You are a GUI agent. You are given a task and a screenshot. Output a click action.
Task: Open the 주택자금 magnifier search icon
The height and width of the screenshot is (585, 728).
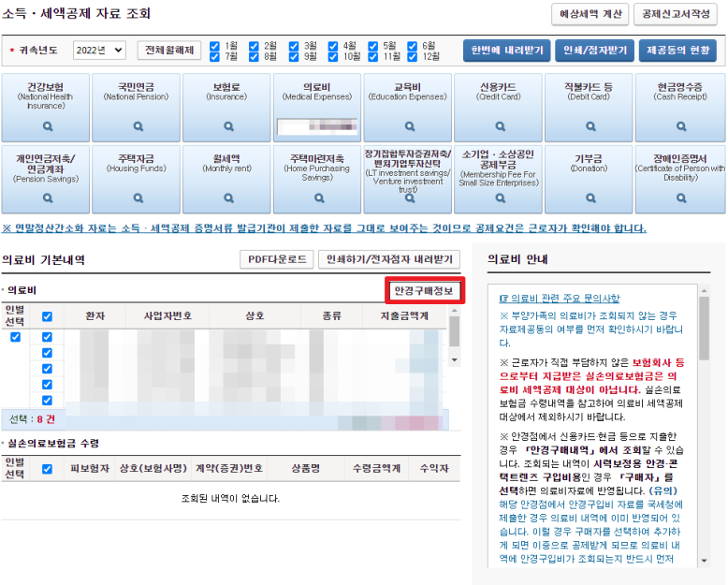pos(138,198)
